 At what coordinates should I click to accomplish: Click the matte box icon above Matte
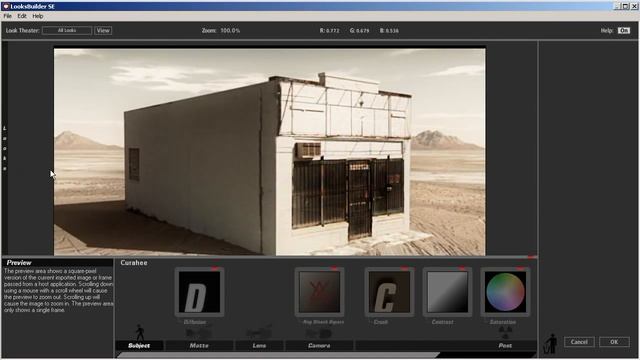pyautogui.click(x=198, y=333)
